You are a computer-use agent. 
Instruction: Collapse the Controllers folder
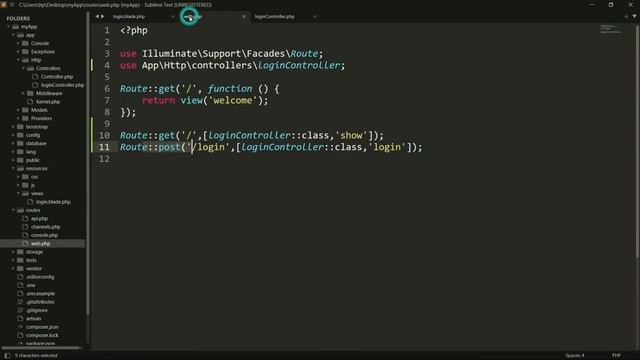23,68
